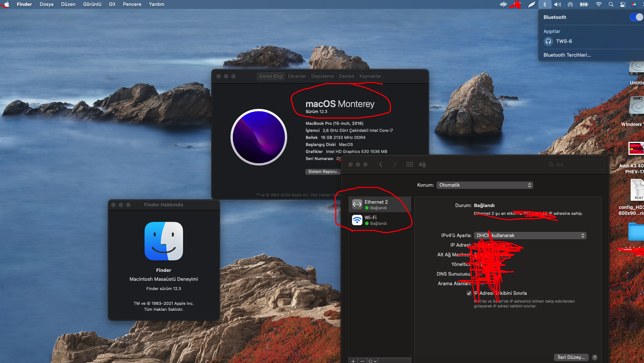This screenshot has width=644, height=363.
Task: Select the Untitled drive icon on the desktop
Action: (637, 69)
